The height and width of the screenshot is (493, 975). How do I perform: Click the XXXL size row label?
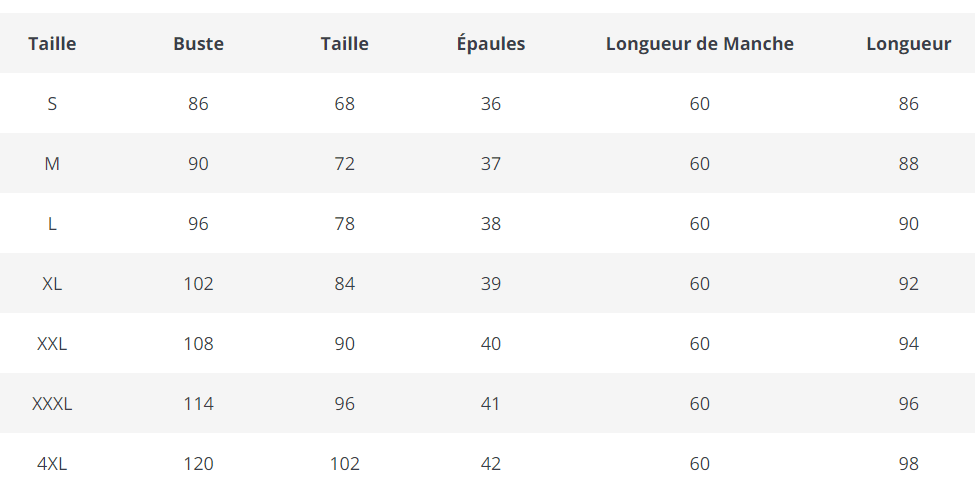point(52,403)
